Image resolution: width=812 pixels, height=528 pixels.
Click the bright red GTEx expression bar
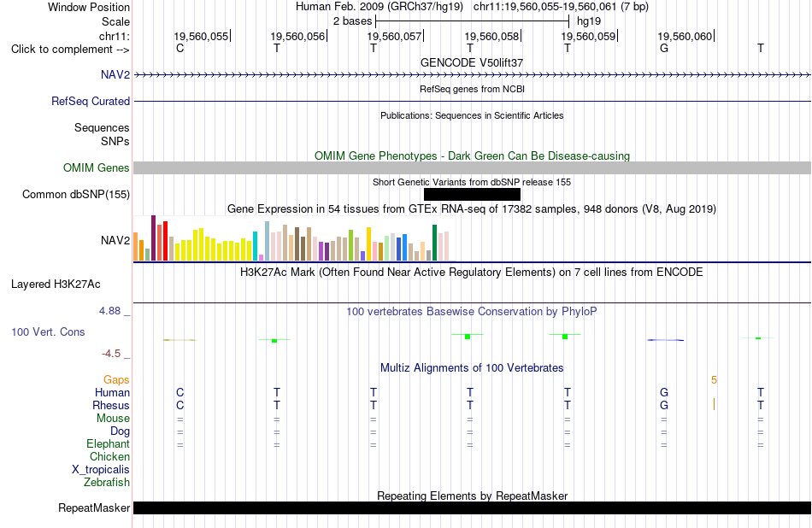coord(165,241)
